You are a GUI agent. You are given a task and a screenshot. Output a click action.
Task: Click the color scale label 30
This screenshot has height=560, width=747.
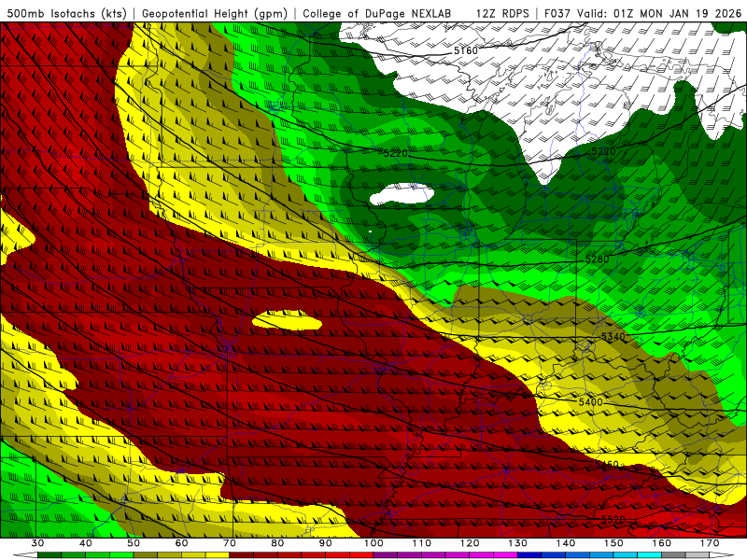coord(37,543)
